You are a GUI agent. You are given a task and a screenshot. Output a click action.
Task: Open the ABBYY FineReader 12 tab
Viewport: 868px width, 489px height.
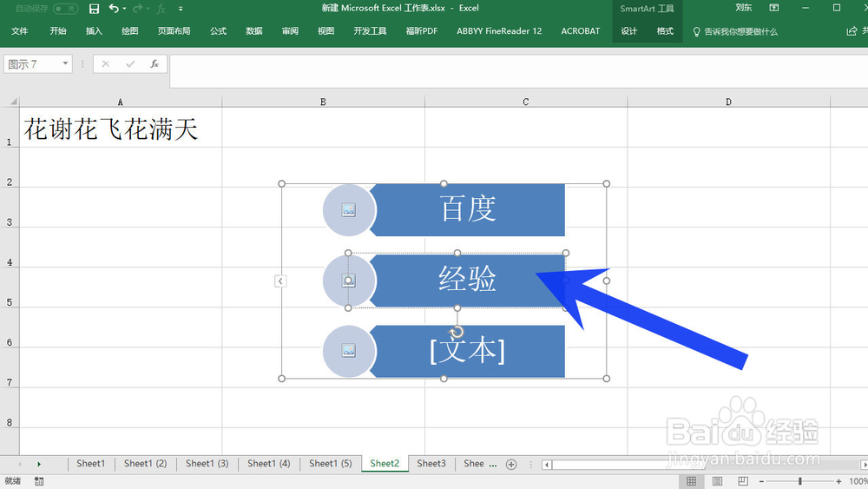point(499,31)
